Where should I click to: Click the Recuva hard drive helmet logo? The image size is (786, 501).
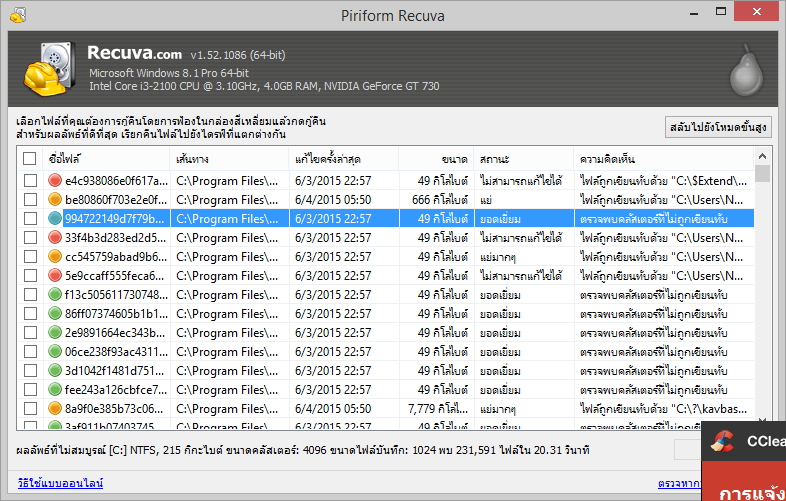(x=50, y=69)
